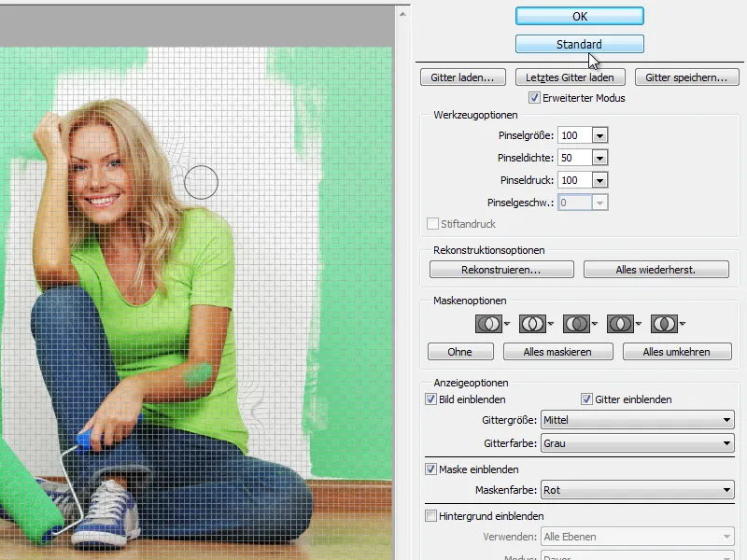Click the Ohne mask button
Screen dimensions: 747x560
pos(460,352)
